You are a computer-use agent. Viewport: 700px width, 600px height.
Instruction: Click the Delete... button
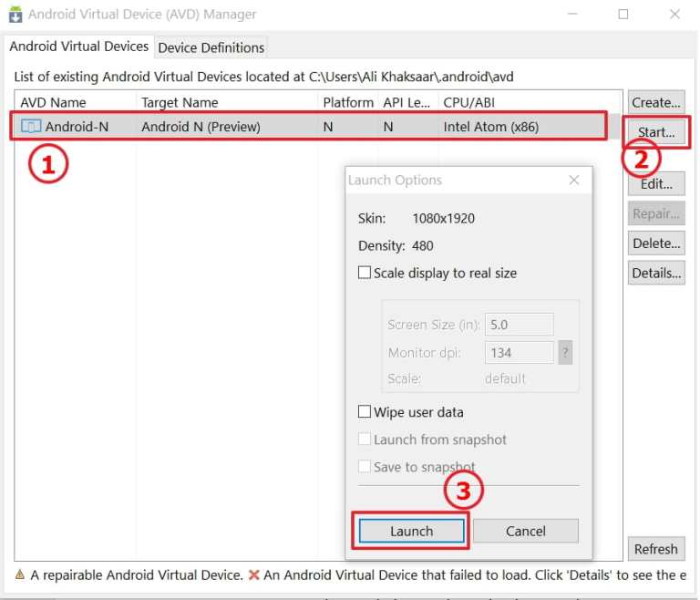(x=656, y=243)
